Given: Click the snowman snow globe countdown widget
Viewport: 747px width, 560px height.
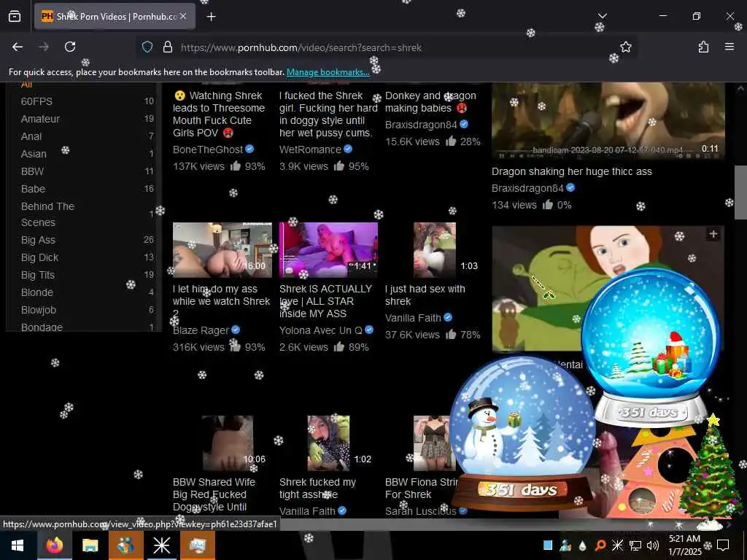Looking at the screenshot, I should [x=522, y=433].
